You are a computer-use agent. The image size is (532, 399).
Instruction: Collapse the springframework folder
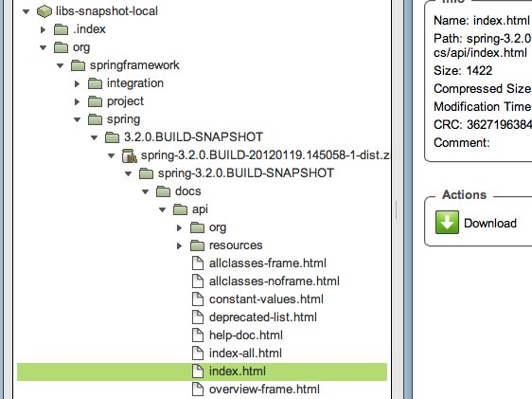point(60,65)
